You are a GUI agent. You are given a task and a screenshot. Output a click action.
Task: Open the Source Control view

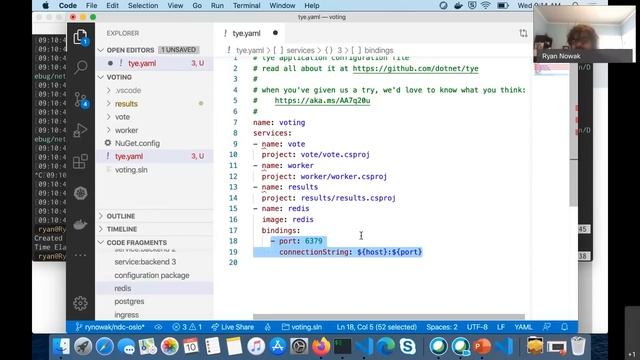pos(81,99)
